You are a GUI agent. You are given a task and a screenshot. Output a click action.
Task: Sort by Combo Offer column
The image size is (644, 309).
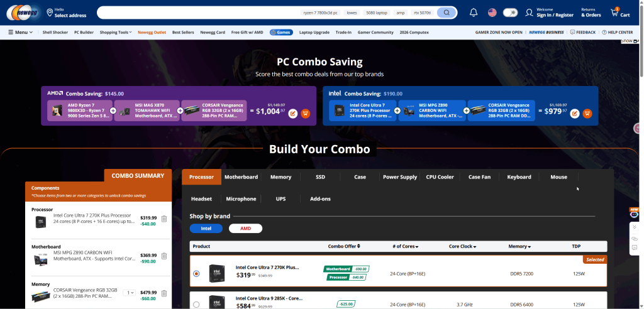[344, 246]
